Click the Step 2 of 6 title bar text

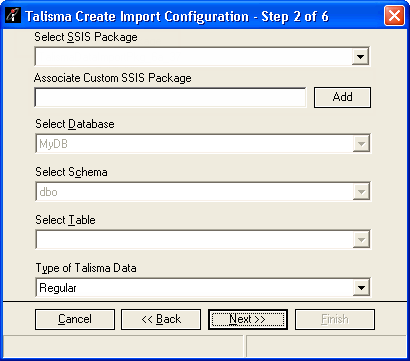coord(295,16)
